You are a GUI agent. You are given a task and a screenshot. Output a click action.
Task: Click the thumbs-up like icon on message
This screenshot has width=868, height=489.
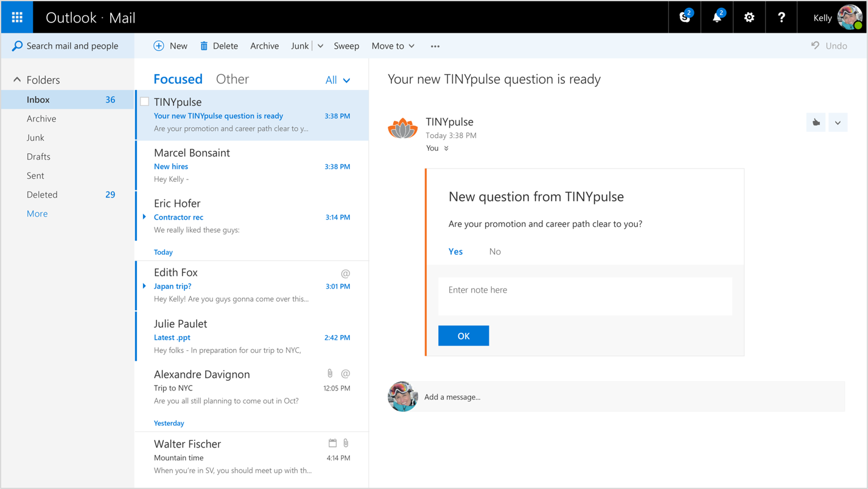[816, 123]
